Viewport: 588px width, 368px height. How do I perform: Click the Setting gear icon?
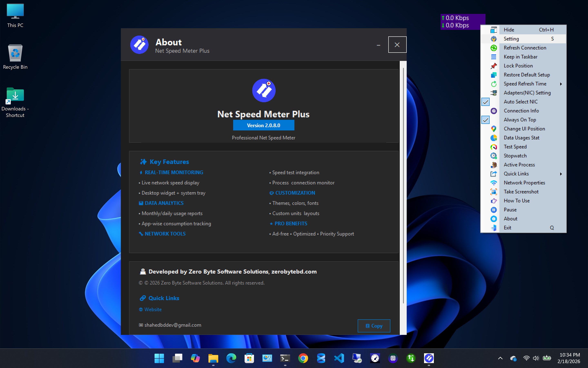click(493, 39)
